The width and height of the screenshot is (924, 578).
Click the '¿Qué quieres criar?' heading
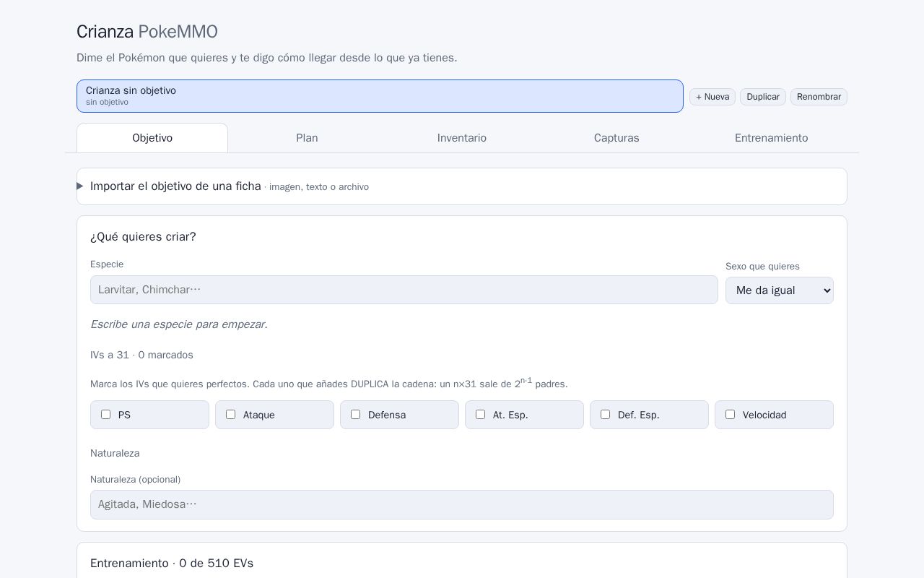[x=143, y=237]
